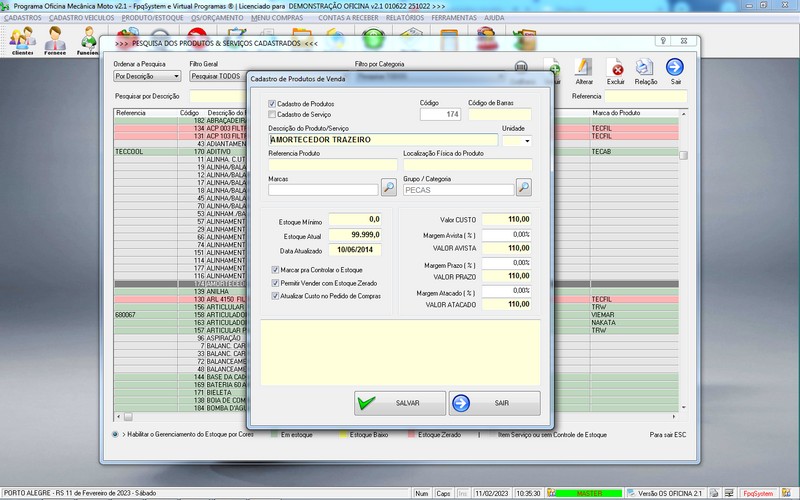800x500 pixels.
Task: Click the VALOR ATACADO field
Action: (506, 304)
